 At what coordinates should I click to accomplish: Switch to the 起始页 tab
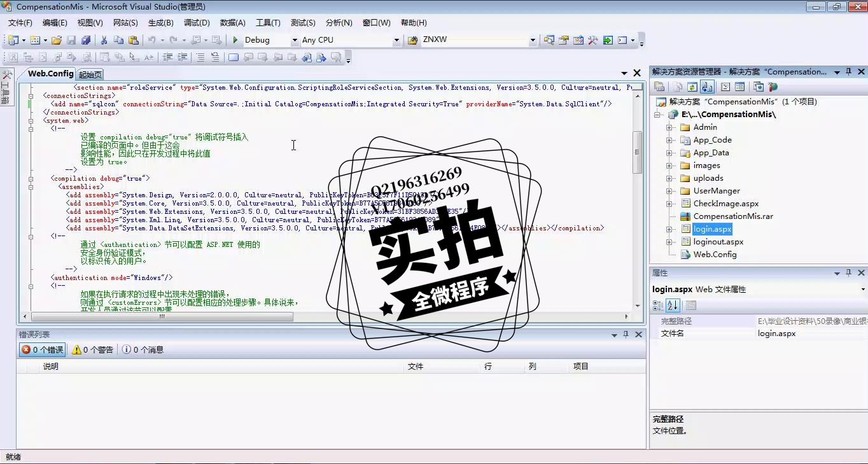pos(90,74)
